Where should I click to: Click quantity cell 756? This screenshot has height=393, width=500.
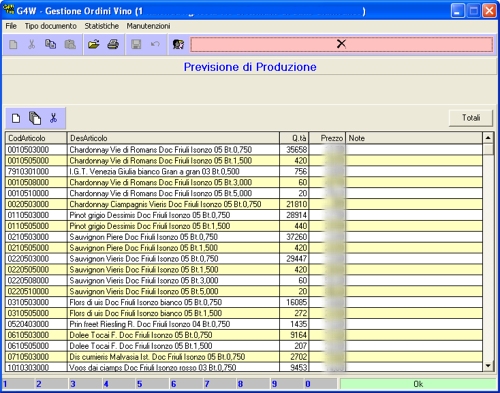pos(294,172)
